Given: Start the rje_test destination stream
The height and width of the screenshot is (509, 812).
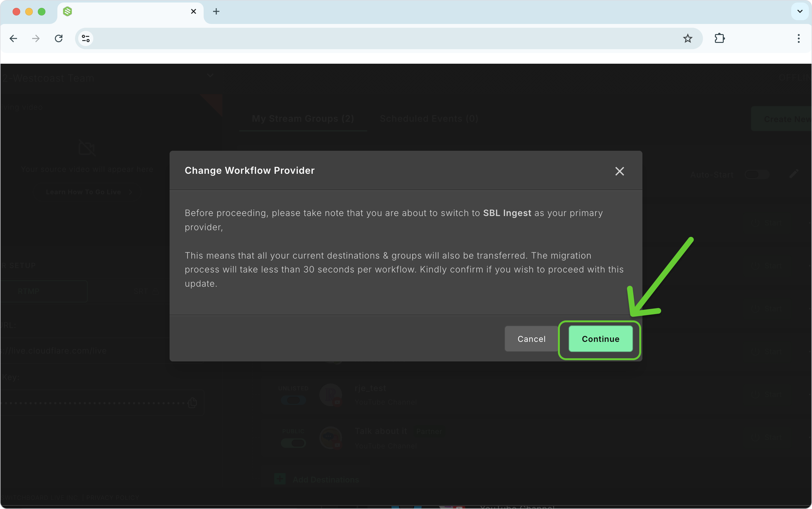Looking at the screenshot, I should tap(767, 394).
